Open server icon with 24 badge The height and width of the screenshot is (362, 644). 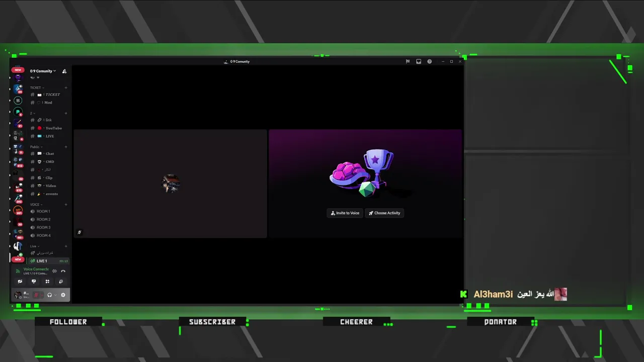click(18, 88)
